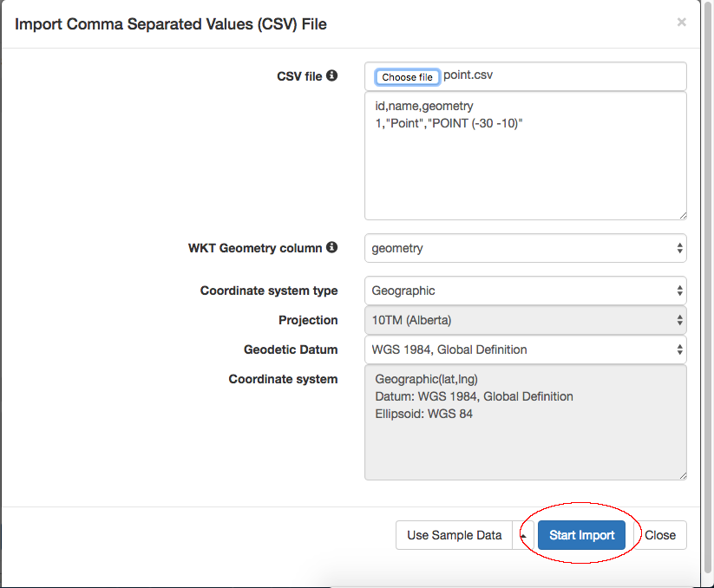Screen dimensions: 714x588
Task: Click the Coordinate system type dropdown arrows
Action: 679,291
